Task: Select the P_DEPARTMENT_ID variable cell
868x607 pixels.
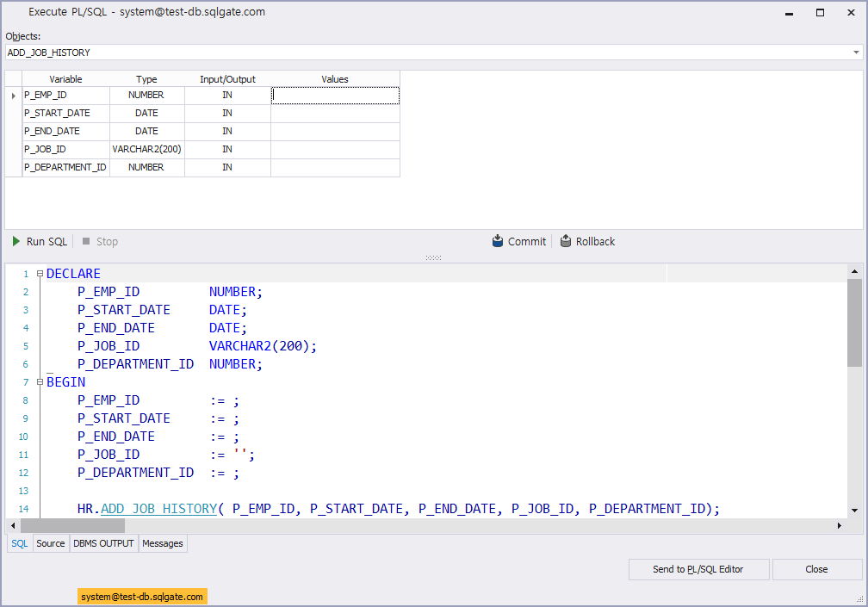Action: tap(65, 167)
